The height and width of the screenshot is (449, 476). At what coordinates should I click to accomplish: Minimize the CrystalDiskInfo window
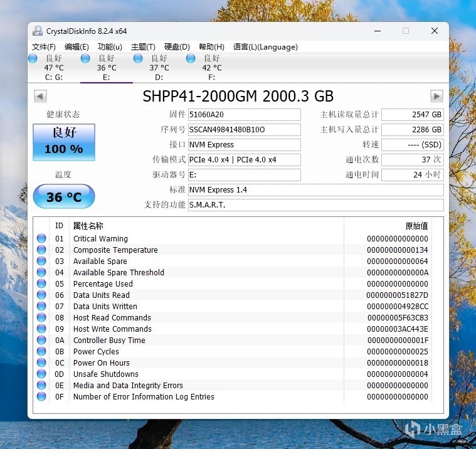tap(378, 31)
